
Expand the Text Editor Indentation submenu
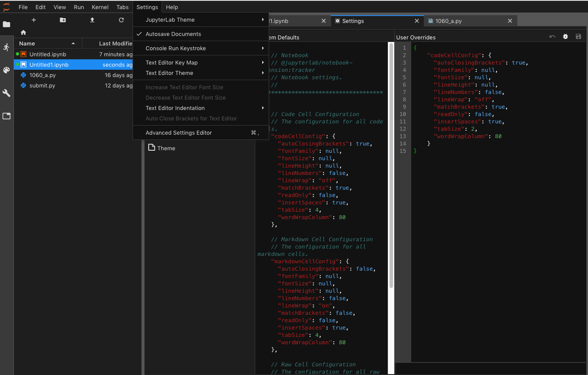pyautogui.click(x=201, y=108)
